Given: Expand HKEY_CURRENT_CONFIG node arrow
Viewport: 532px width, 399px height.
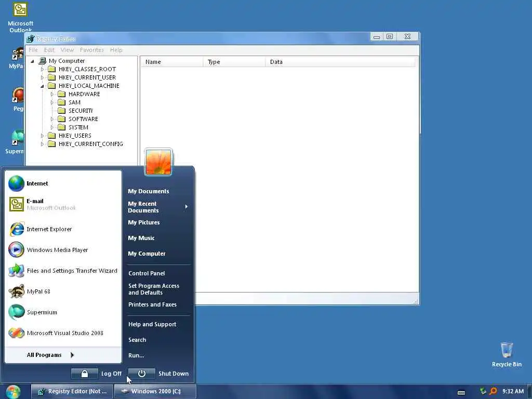Looking at the screenshot, I should pyautogui.click(x=42, y=144).
